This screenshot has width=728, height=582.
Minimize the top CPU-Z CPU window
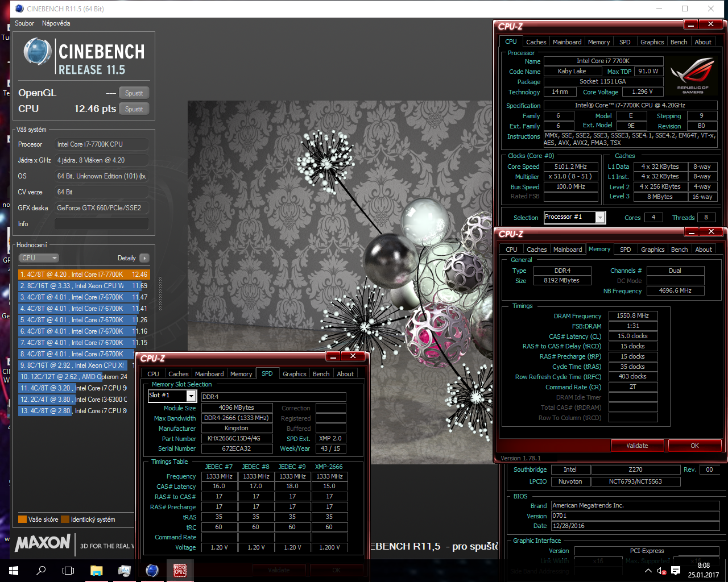pyautogui.click(x=690, y=24)
